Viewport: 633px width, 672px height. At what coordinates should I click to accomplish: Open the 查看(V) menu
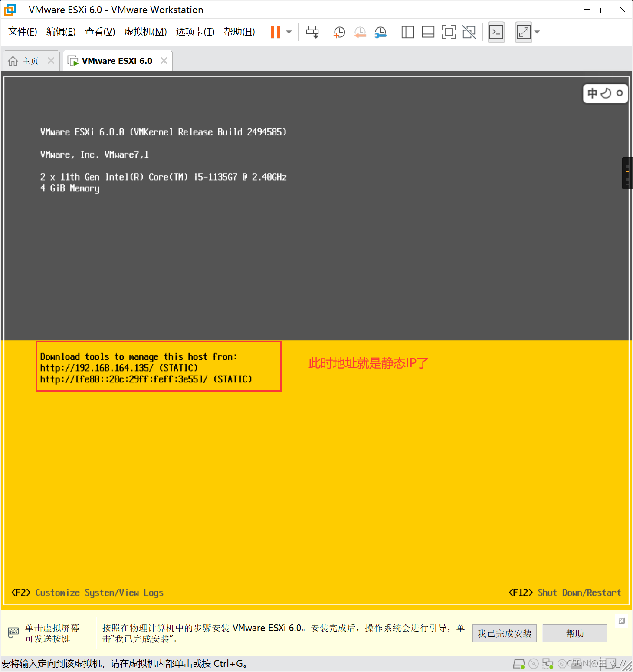pos(100,32)
